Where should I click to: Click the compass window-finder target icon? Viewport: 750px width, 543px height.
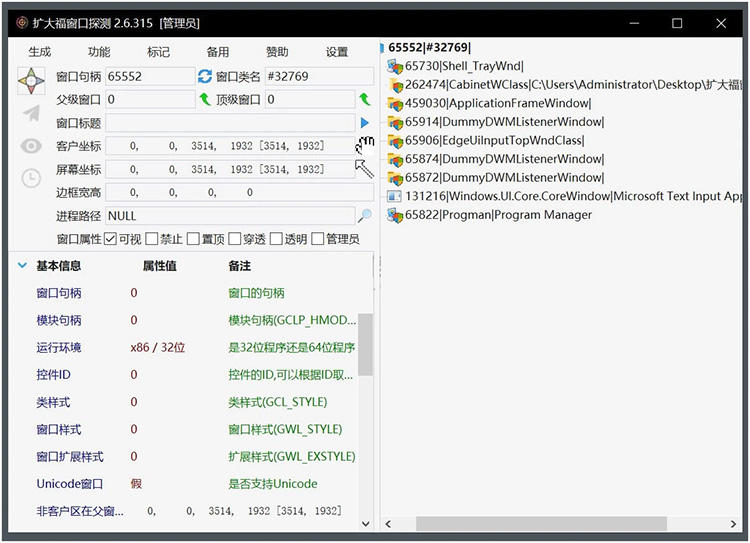32,81
